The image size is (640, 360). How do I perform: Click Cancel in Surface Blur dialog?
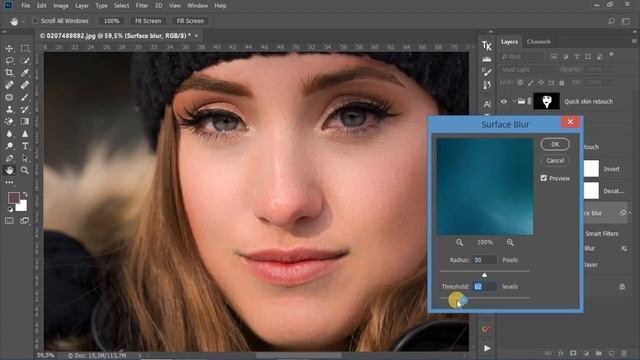[x=555, y=160]
